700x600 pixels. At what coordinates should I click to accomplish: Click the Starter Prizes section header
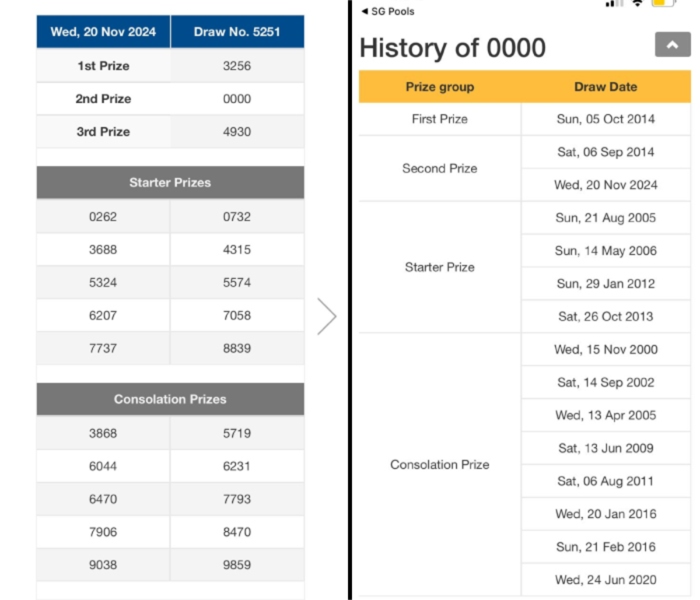[x=170, y=183]
